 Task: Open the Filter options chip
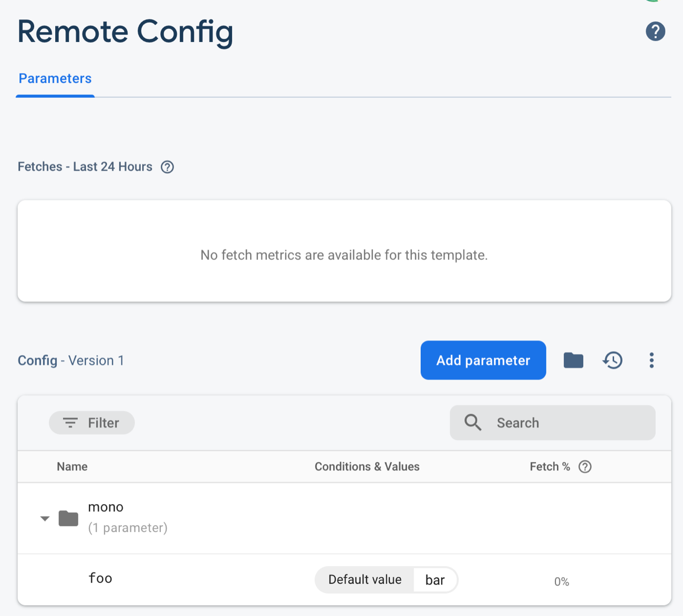coord(91,423)
